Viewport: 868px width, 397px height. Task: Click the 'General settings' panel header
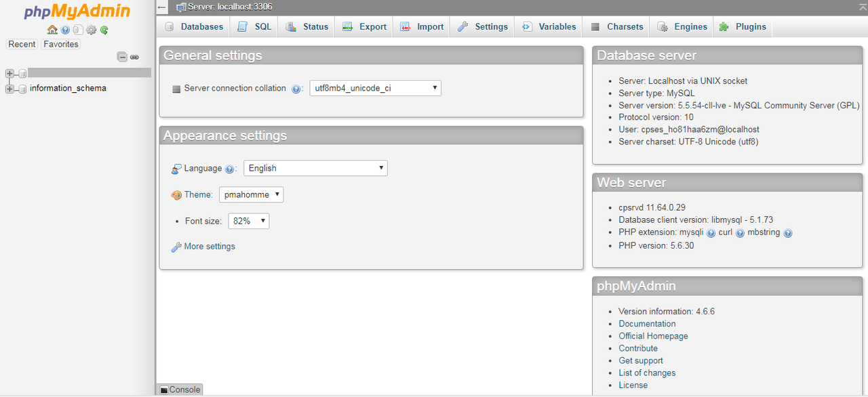click(x=371, y=56)
